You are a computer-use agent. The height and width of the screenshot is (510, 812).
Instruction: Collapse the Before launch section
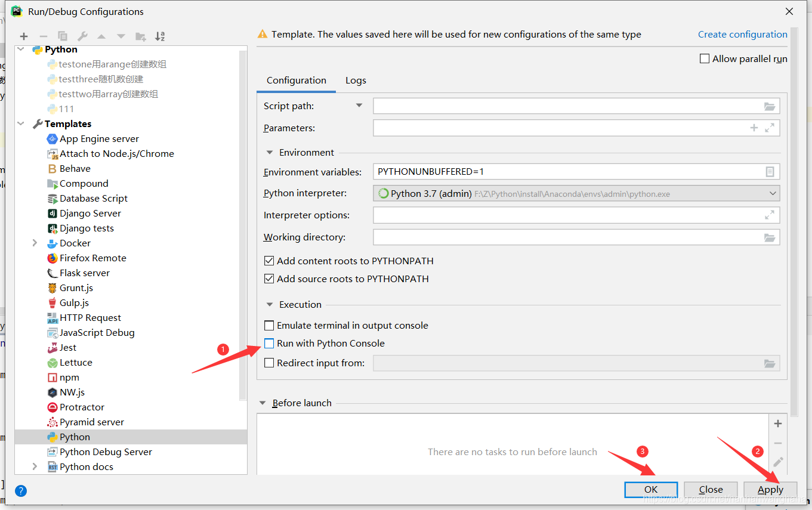(263, 403)
